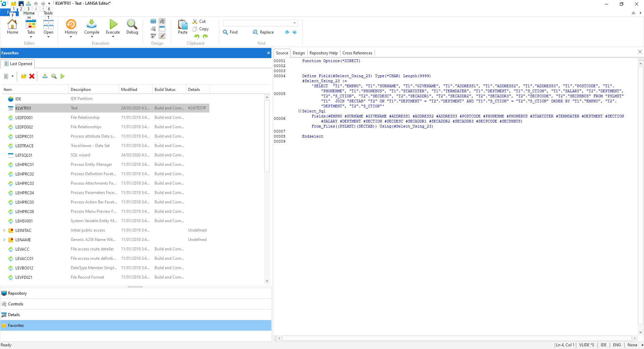Collapse the Select_Sql code block
644x349 pixels.
(x=300, y=111)
